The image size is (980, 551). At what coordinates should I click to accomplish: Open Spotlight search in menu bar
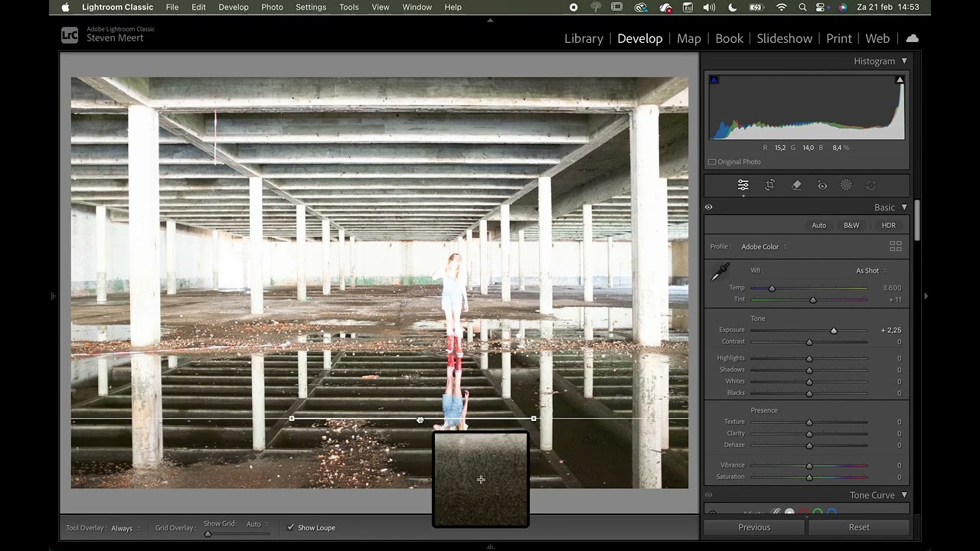(x=802, y=7)
